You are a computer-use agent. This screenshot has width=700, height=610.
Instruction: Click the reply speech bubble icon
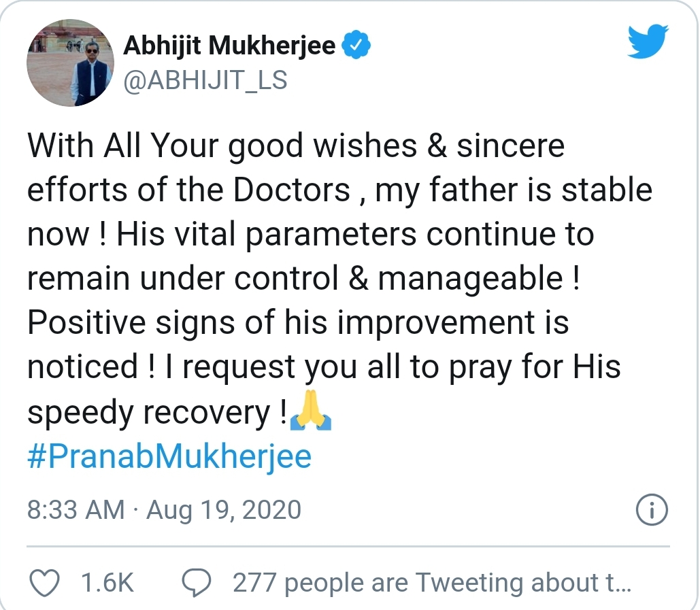[197, 582]
